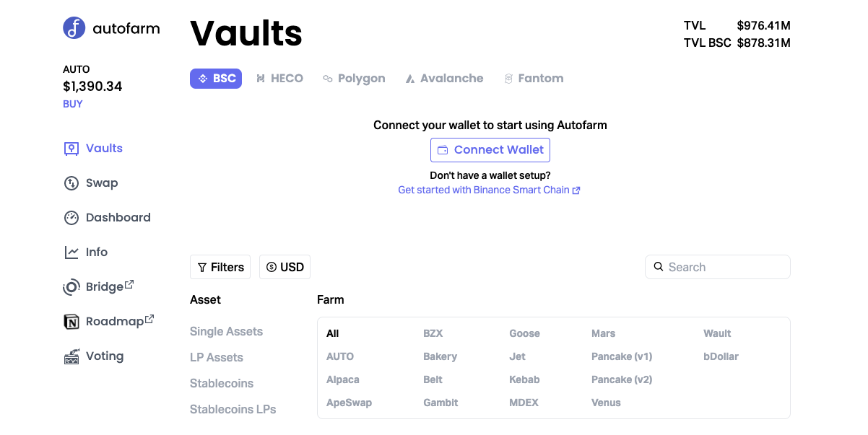Expand the Filters panel

[x=220, y=267]
